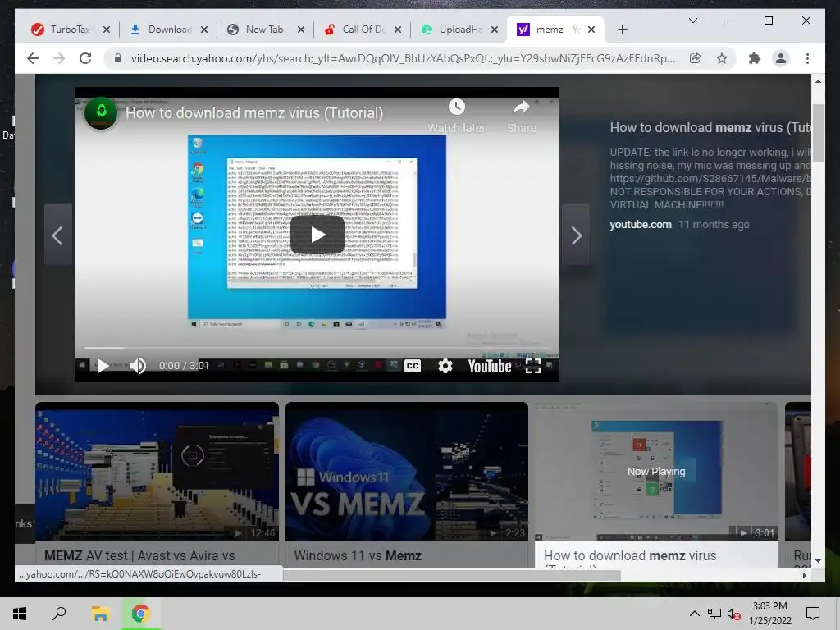Share the YouTube video
Viewport: 840px width, 630px height.
click(x=521, y=116)
